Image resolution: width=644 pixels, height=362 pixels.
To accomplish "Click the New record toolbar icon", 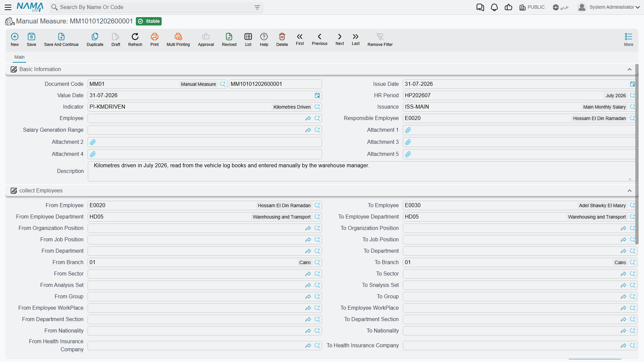I will pyautogui.click(x=15, y=39).
